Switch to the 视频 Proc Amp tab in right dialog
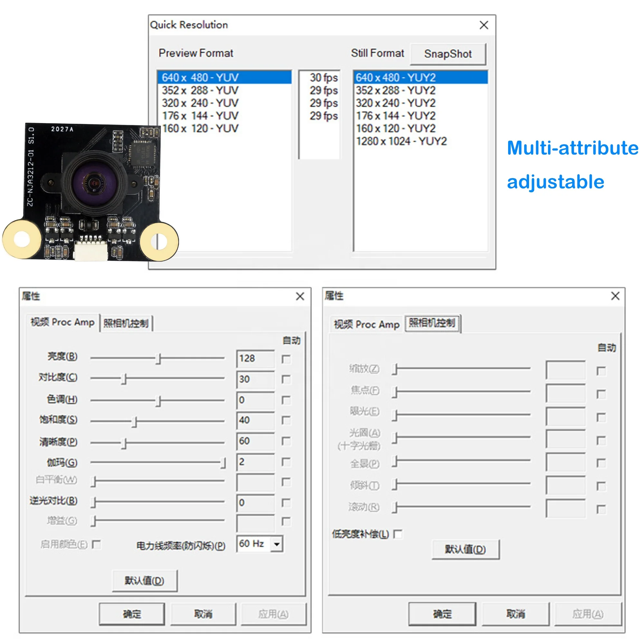644x644 pixels. [x=366, y=324]
